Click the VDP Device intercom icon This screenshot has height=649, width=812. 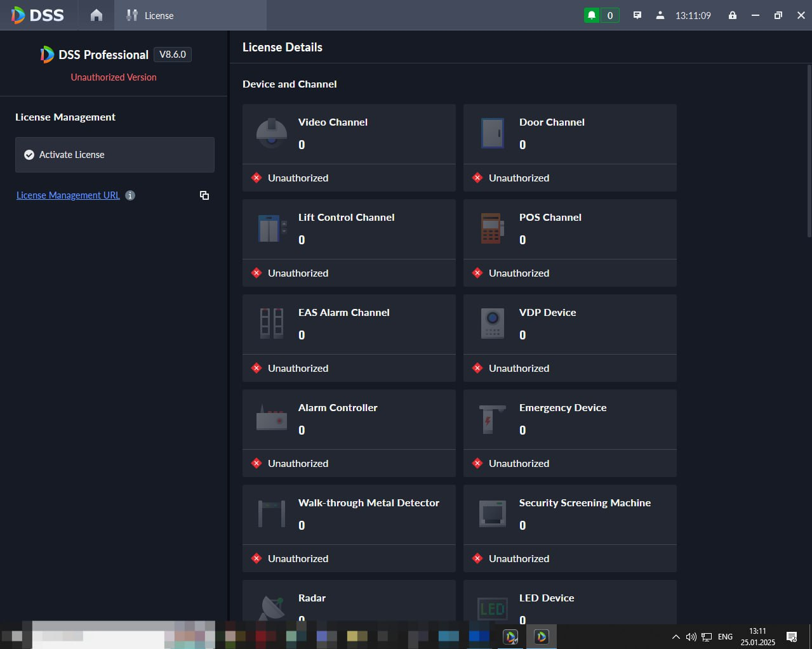pos(493,324)
